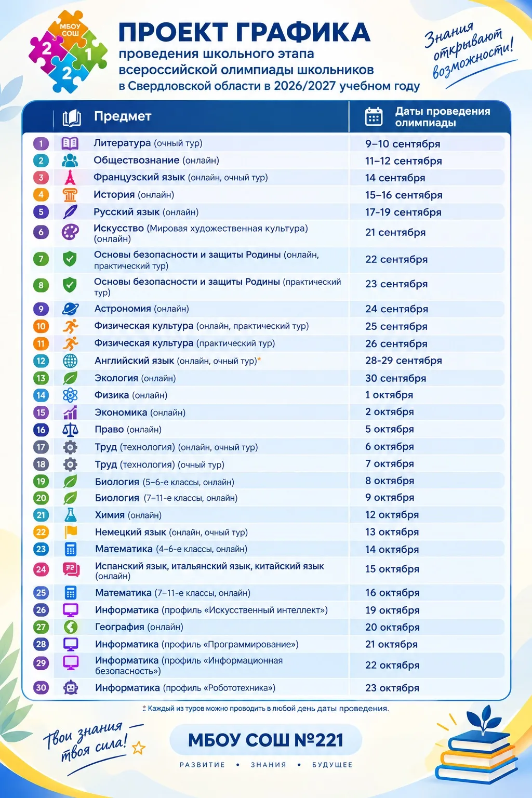Click the date '17-19 сентября'
This screenshot has width=532, height=798.
(403, 212)
